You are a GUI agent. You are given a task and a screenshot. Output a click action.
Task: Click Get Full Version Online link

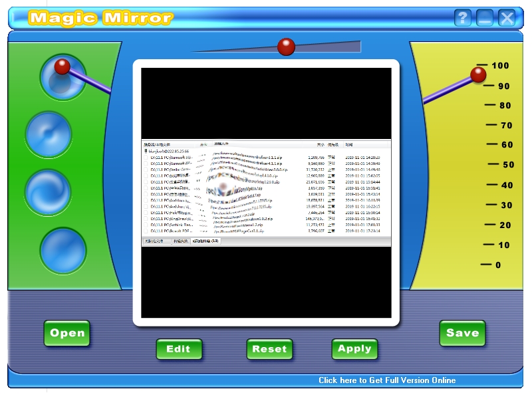387,380
